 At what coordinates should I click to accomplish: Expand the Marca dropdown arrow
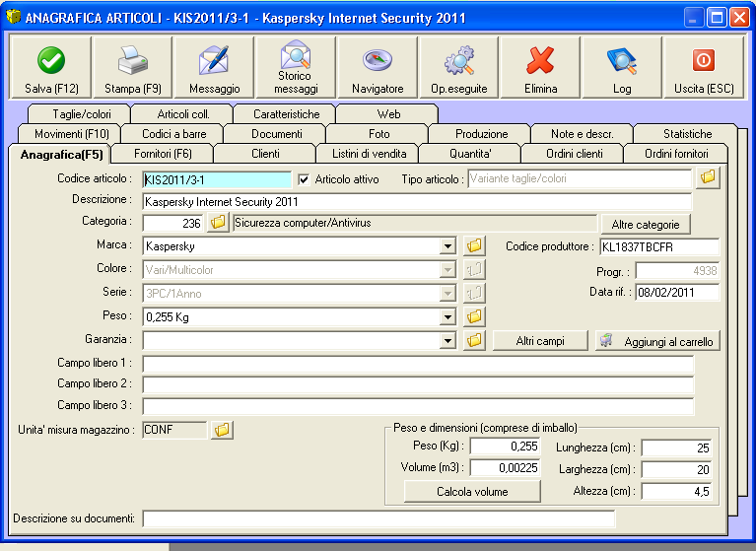tap(447, 246)
